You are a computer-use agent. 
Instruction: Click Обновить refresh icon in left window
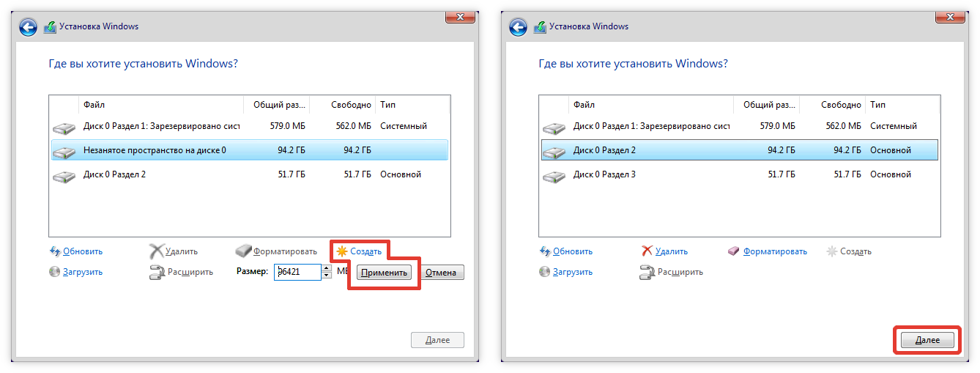point(55,251)
